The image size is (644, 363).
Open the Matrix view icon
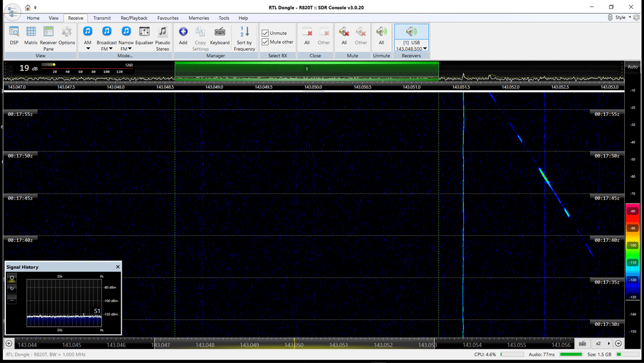[x=31, y=36]
